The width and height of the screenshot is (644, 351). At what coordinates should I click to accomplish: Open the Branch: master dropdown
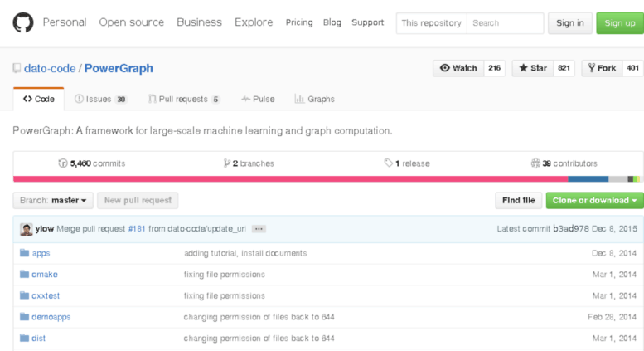pos(53,200)
